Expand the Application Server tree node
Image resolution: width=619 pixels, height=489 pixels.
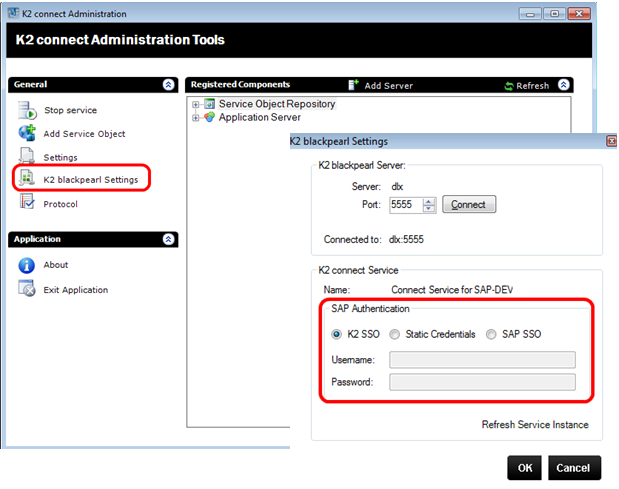tap(195, 118)
